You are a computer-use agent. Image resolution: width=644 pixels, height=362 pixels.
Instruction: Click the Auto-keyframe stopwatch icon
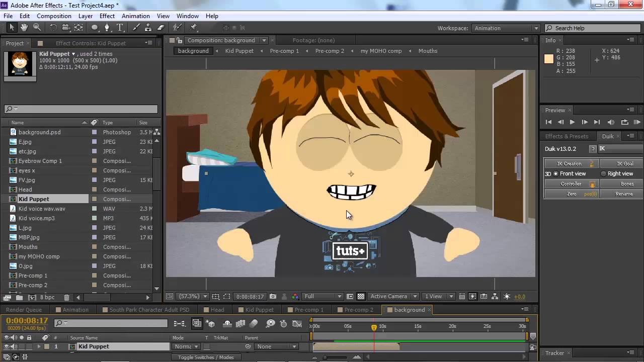(283, 324)
